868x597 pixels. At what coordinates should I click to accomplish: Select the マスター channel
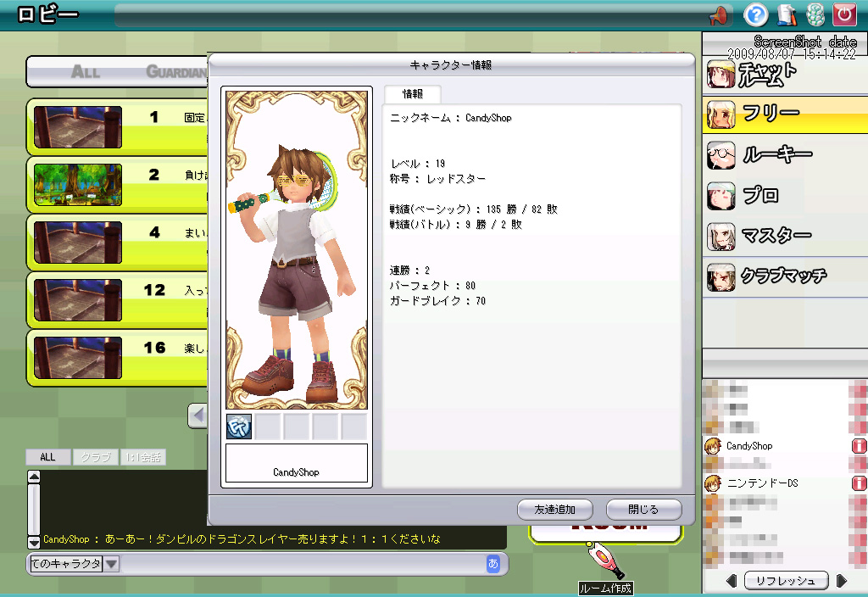785,236
